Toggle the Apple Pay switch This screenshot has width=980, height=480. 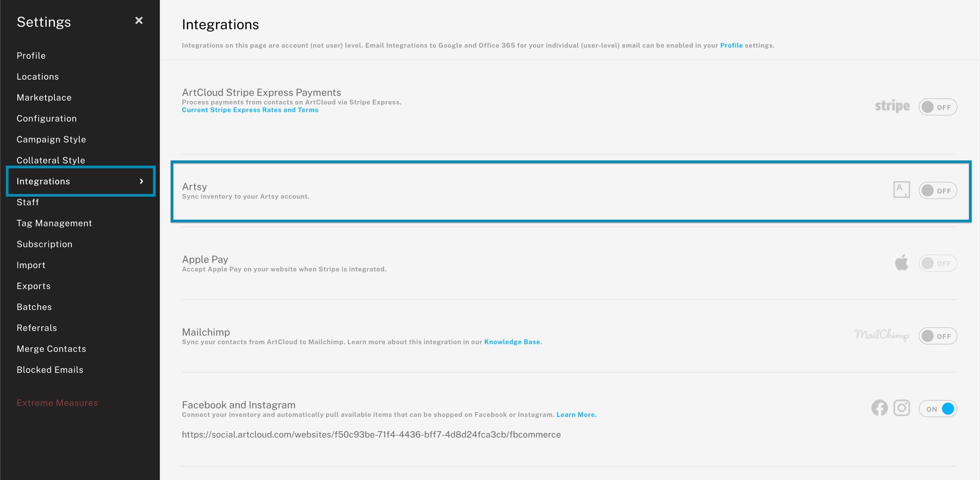tap(937, 264)
